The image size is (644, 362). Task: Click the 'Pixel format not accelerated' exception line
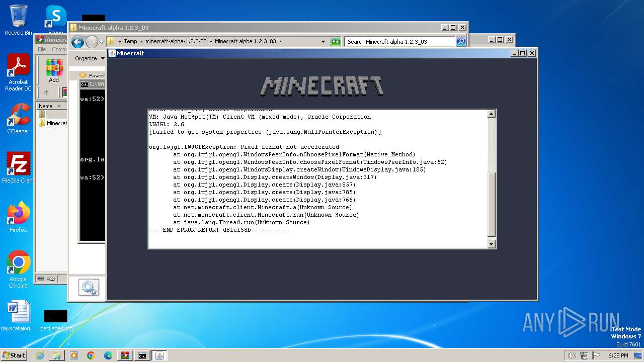[244, 147]
